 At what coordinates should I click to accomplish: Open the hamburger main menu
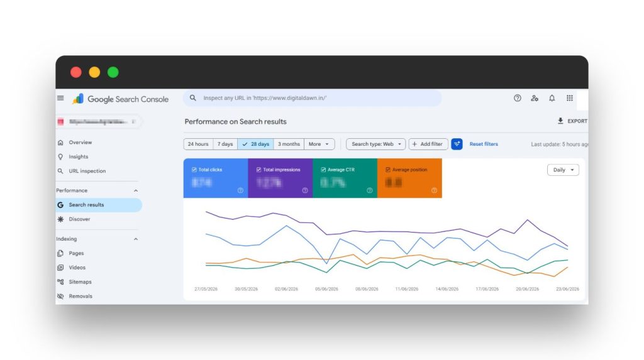(x=60, y=98)
